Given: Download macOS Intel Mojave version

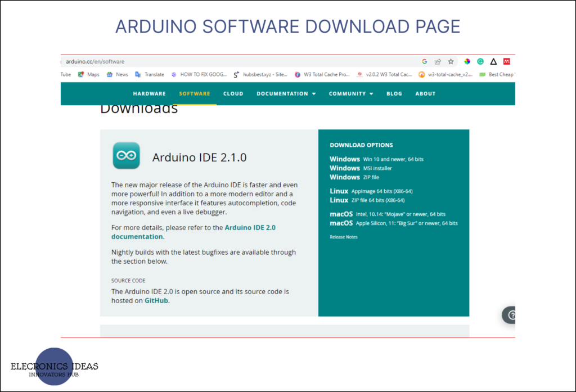Looking at the screenshot, I should coord(388,214).
